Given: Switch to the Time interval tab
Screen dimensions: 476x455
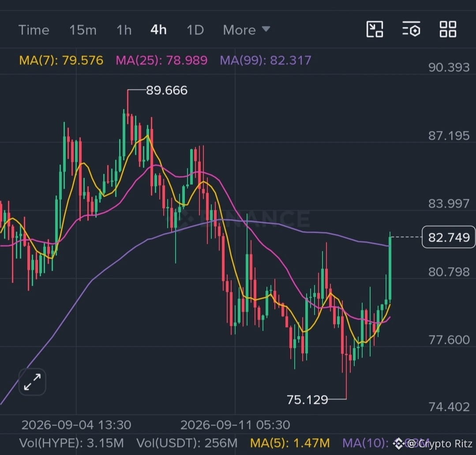Looking at the screenshot, I should [x=34, y=30].
